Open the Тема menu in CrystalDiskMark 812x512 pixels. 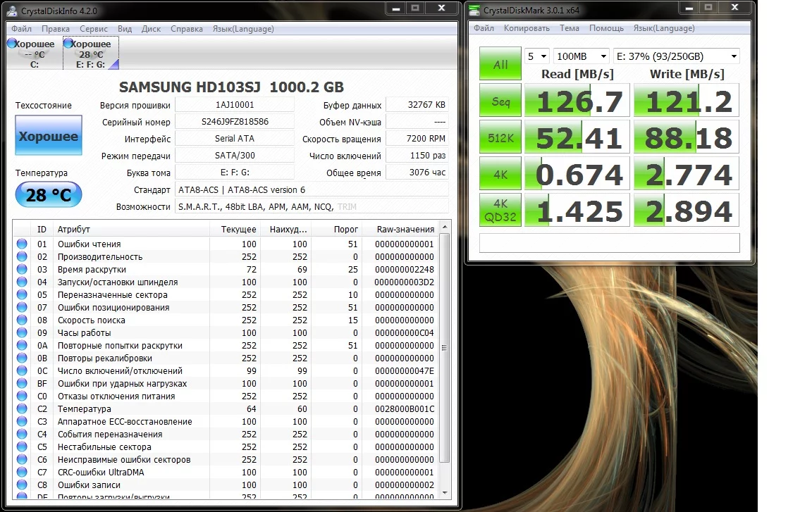569,28
